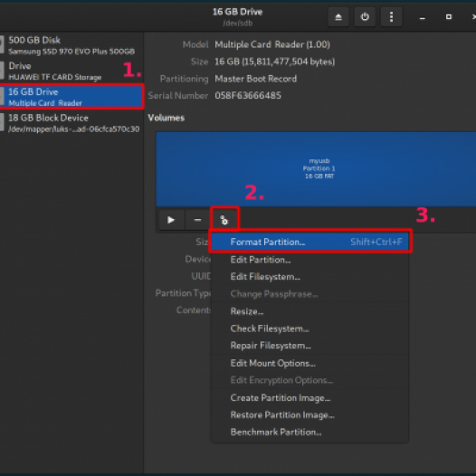Power off the drive button

point(365,17)
